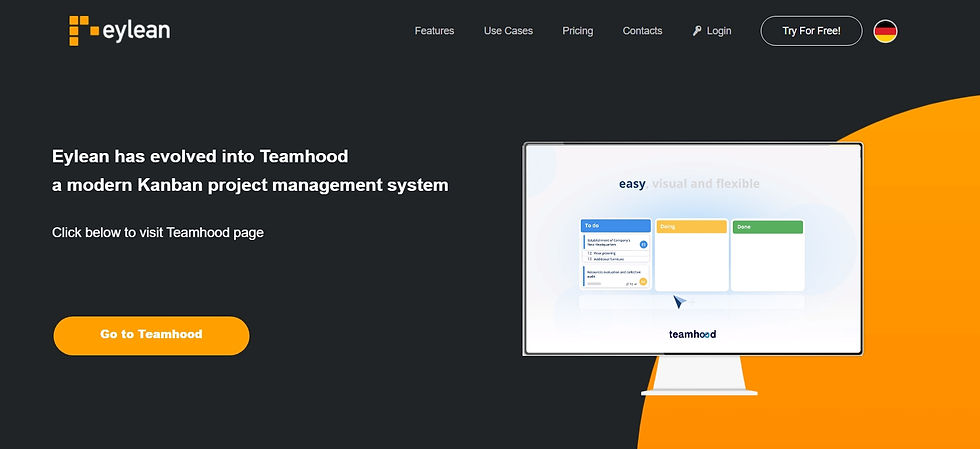This screenshot has width=980, height=449.
Task: Go to the Pricing page
Action: [578, 31]
